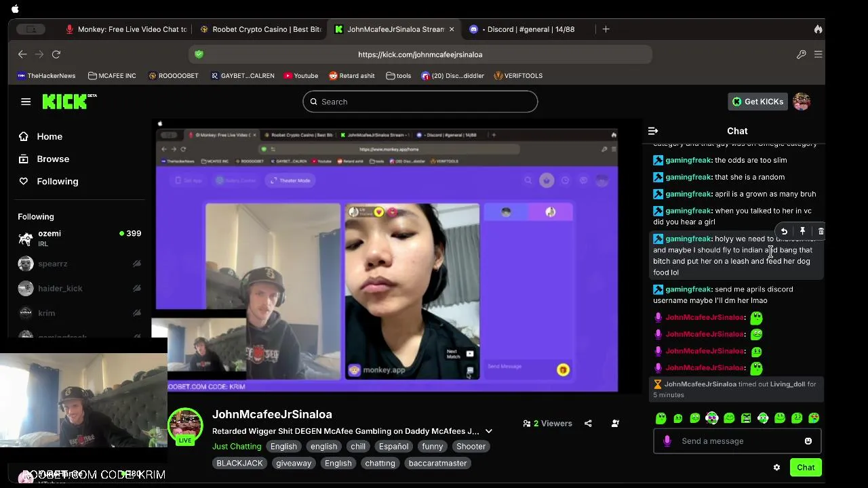Screen dimensions: 868x488
Task: Open the JohnMcafeeJrSinaloa channel name
Action: coord(272,414)
